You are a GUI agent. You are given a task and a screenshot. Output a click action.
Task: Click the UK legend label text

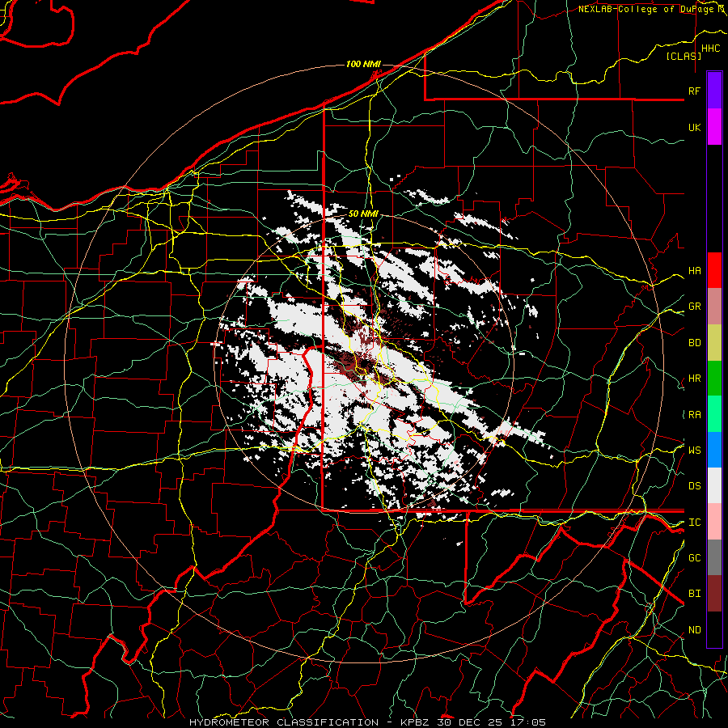pyautogui.click(x=694, y=127)
